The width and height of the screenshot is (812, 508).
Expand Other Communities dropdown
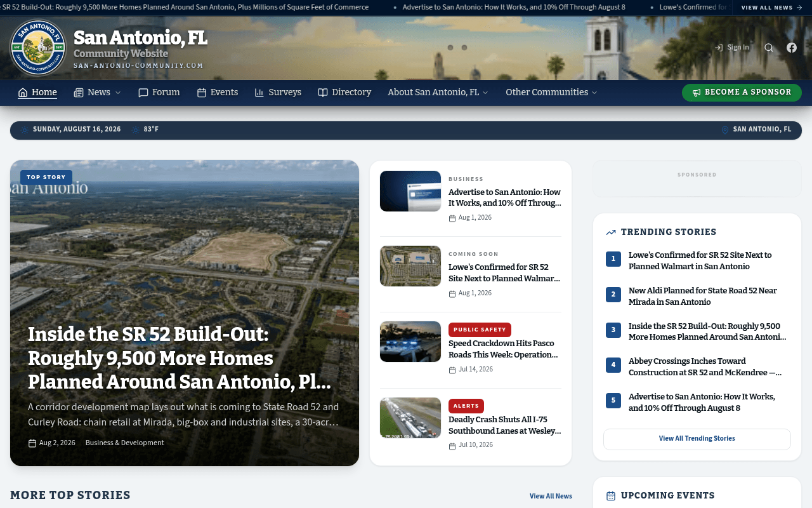(x=552, y=93)
